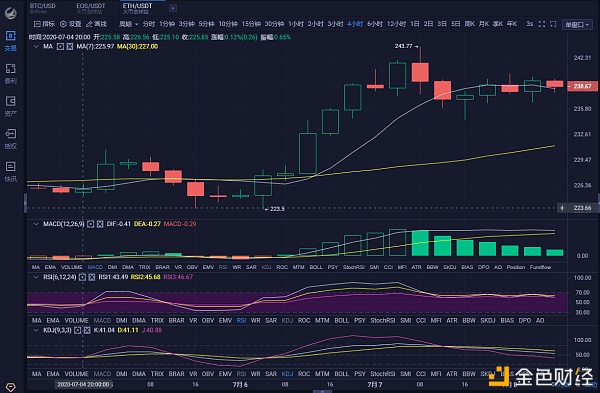
Task: Collapse the RSI(6,12,24) panel
Action: 36,277
